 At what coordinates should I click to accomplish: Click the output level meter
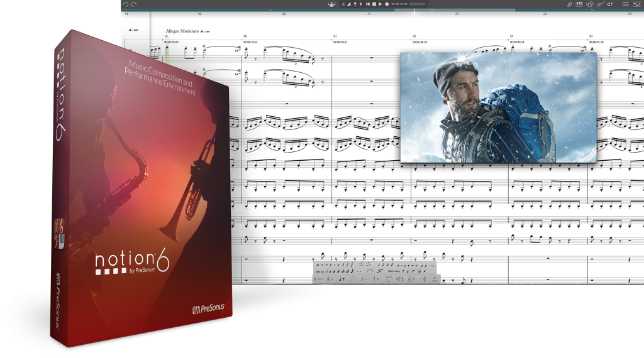point(418,4)
